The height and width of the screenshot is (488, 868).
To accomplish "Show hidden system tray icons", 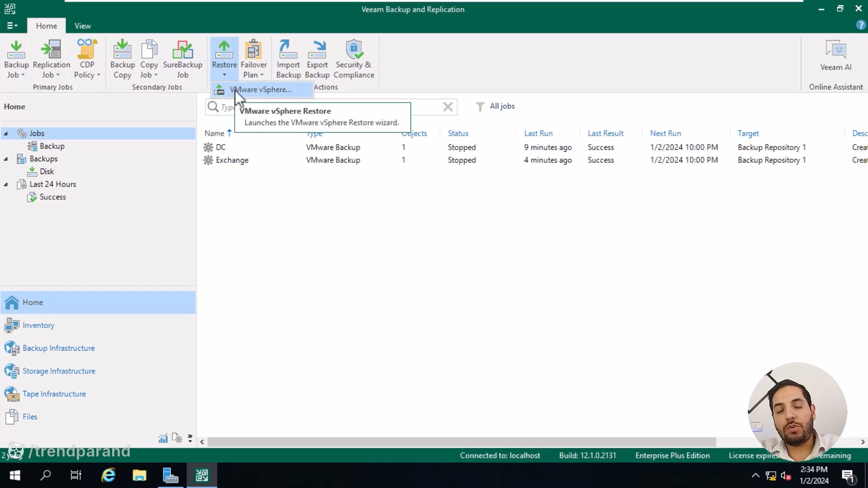I will click(755, 475).
